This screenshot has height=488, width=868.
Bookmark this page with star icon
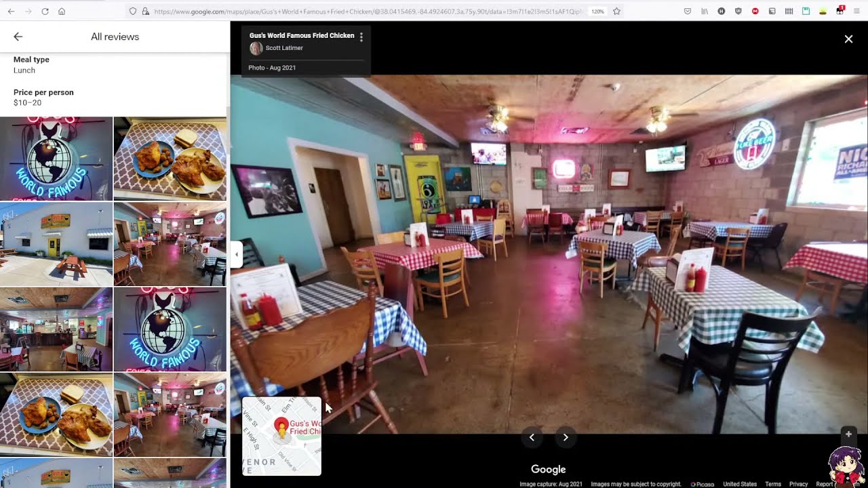[616, 12]
